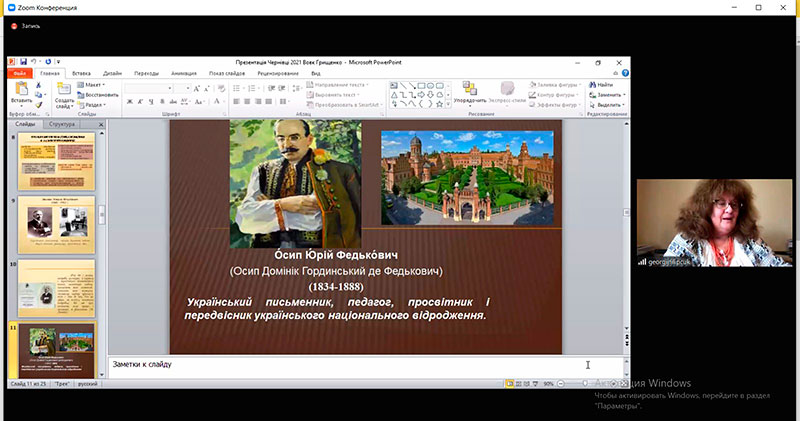Viewport: 800px width, 421px height.
Task: Open the Вид ribbon tab
Action: tap(316, 73)
